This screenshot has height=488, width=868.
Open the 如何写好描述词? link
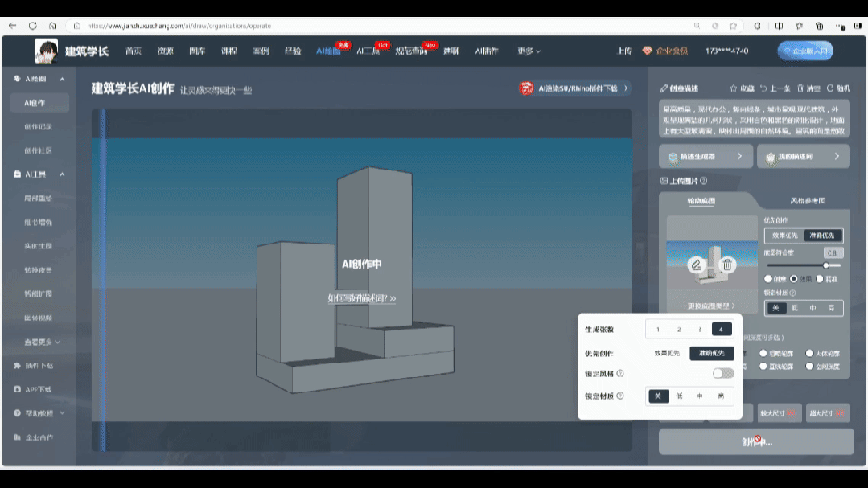362,298
